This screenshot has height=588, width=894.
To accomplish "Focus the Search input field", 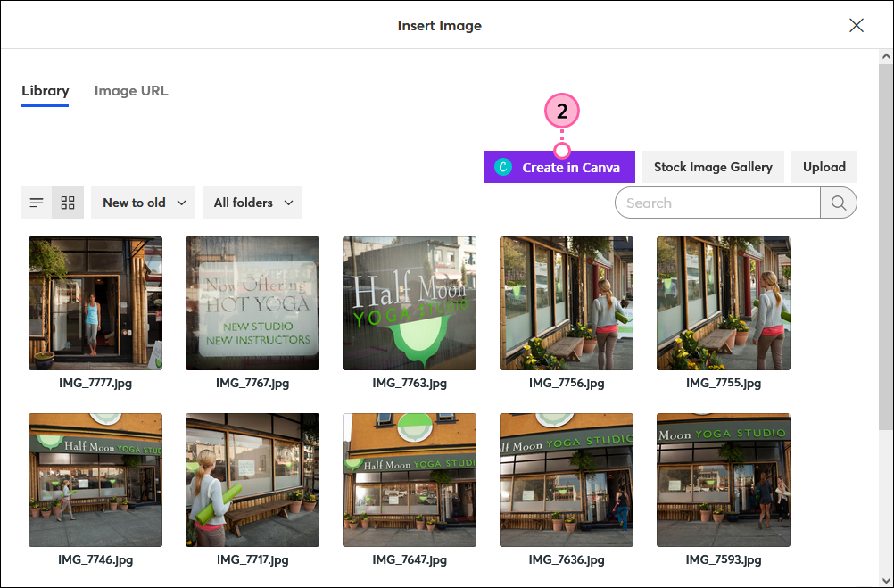I will [717, 203].
